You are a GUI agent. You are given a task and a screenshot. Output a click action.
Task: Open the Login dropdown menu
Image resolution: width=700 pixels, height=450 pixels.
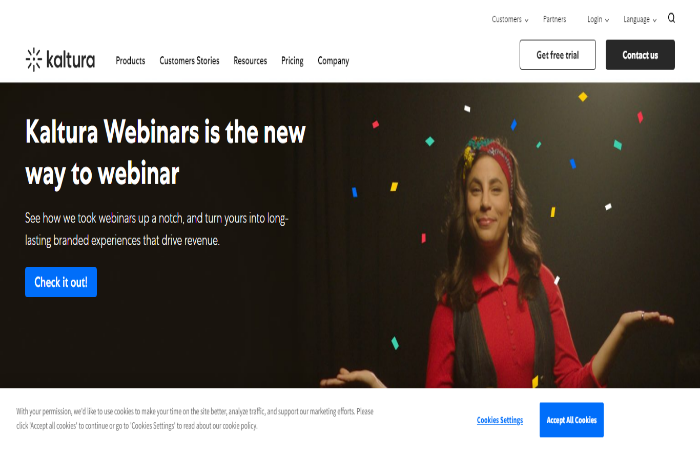click(x=598, y=19)
